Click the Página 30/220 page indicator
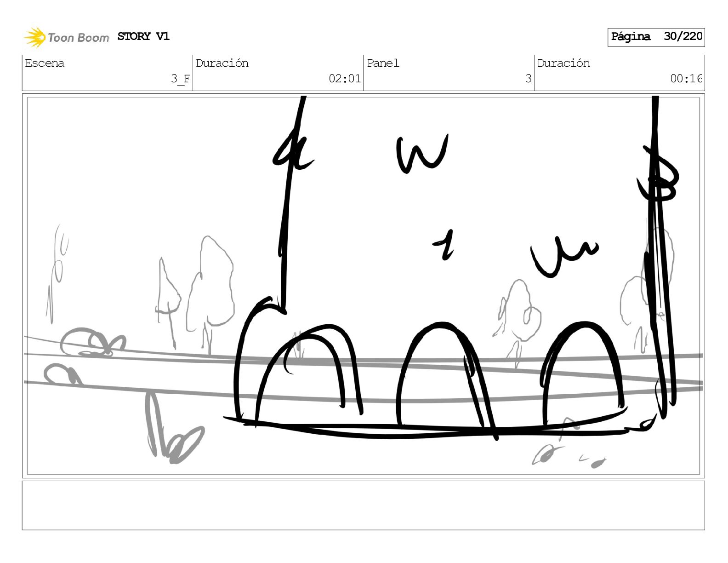The image size is (728, 563). coord(656,37)
